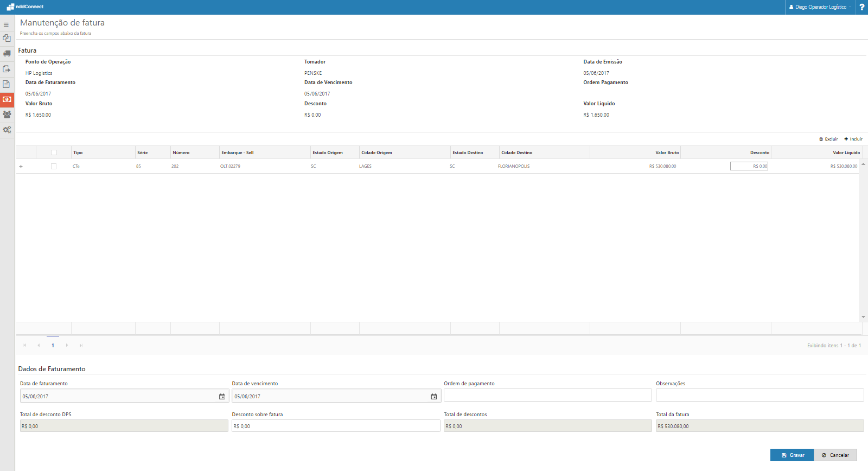Check the select-all checkbox in the table header

(54, 152)
